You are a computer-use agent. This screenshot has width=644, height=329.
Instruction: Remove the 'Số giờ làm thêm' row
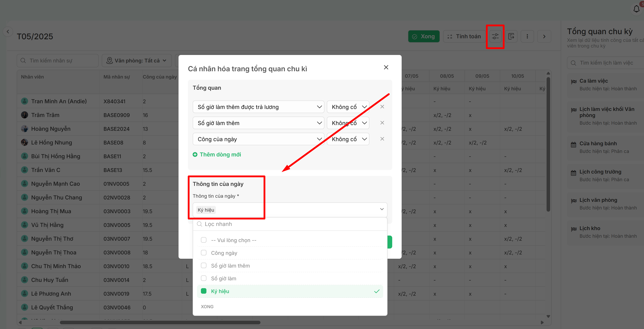click(382, 123)
